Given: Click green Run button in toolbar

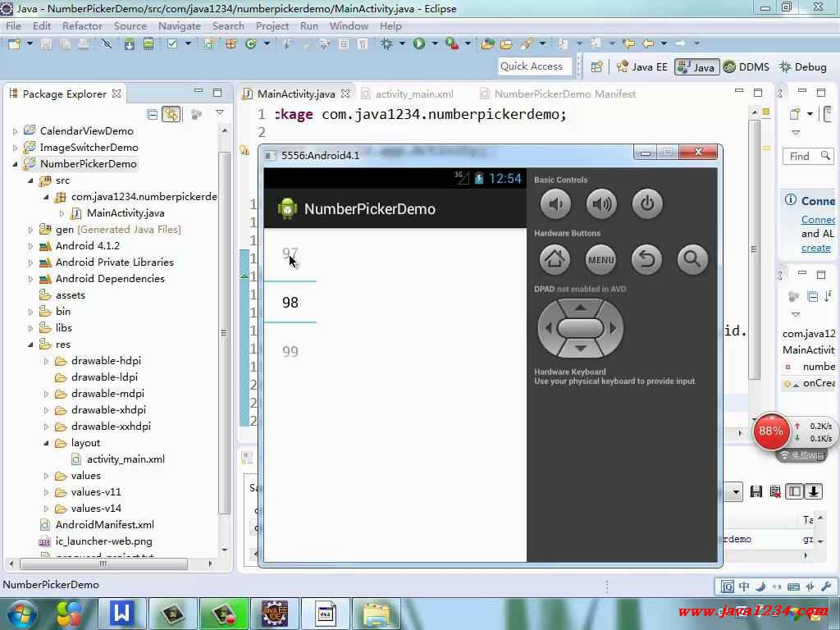Looking at the screenshot, I should click(419, 43).
